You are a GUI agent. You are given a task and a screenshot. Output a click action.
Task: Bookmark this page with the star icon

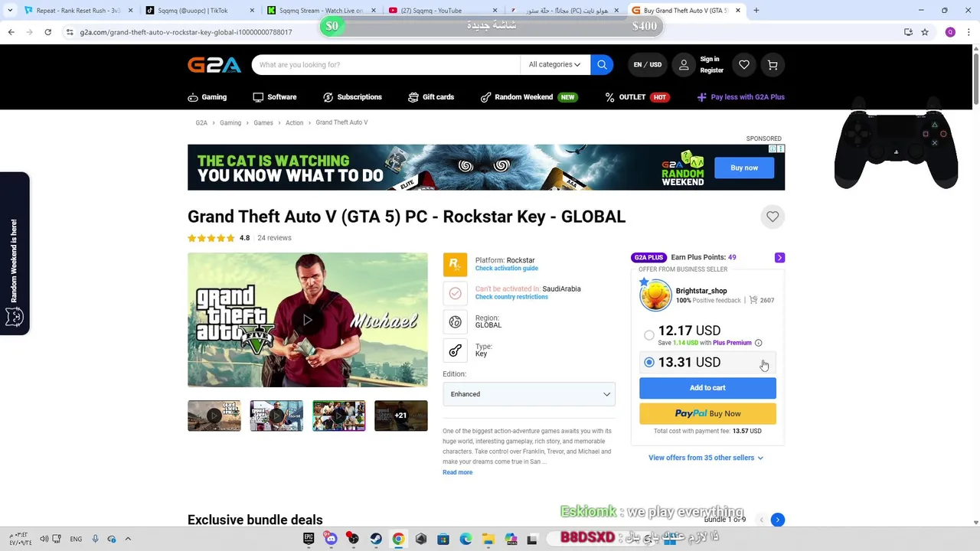click(x=925, y=32)
